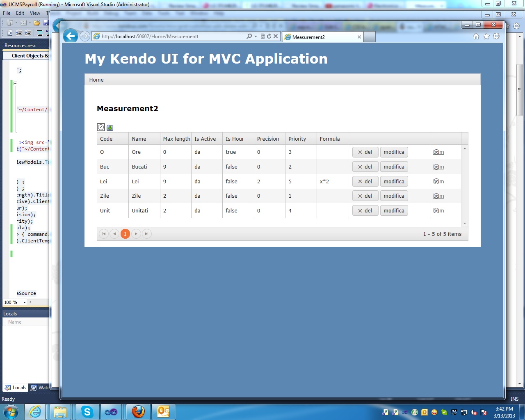Click the icon link in the Zile row
Image resolution: width=525 pixels, height=420 pixels.
438,196
